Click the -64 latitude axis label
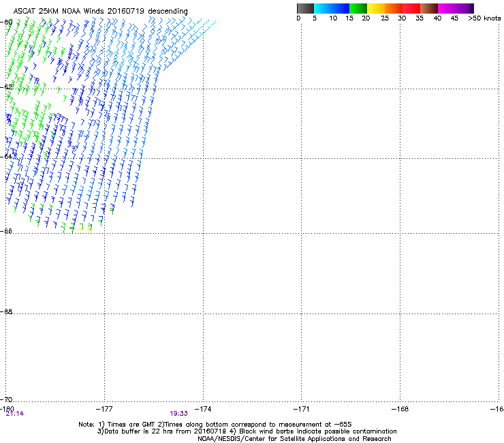504x443 pixels. tap(6, 156)
